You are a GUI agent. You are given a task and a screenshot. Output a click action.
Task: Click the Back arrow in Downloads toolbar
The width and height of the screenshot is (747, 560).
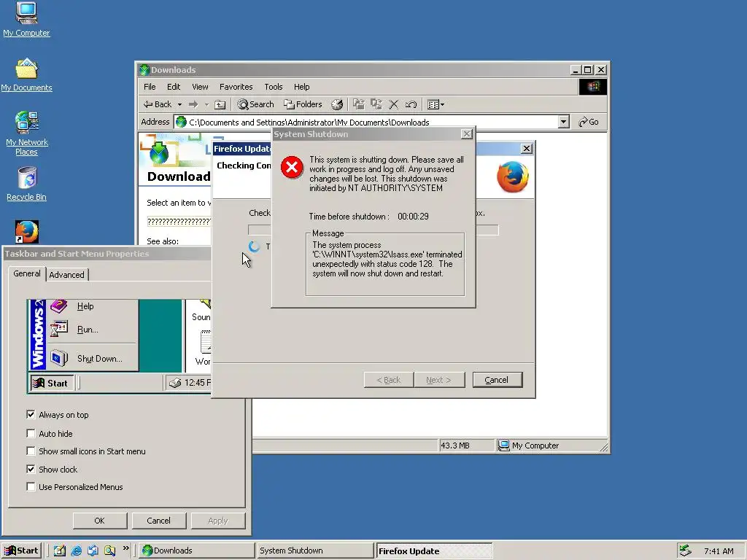click(x=158, y=104)
